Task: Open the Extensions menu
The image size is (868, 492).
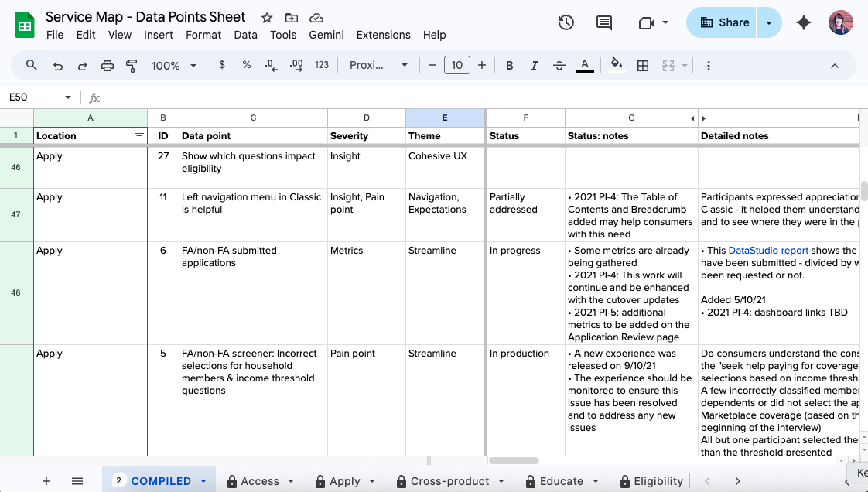Action: pos(383,35)
